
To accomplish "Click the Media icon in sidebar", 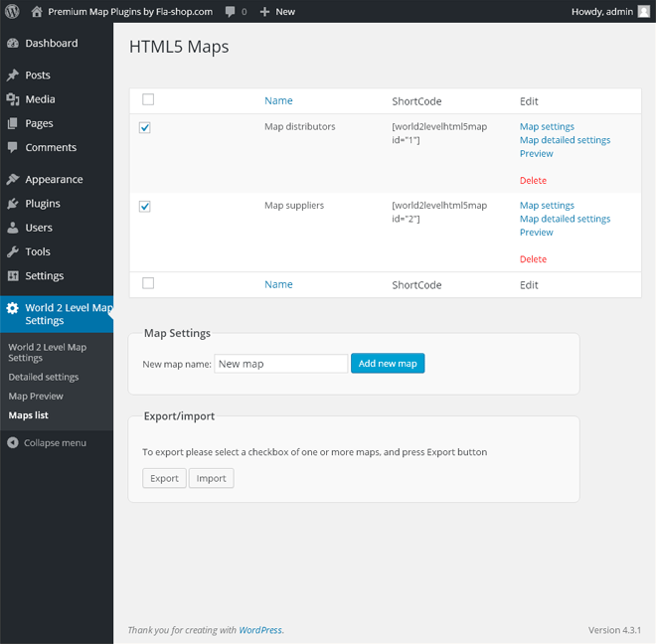I will (13, 99).
